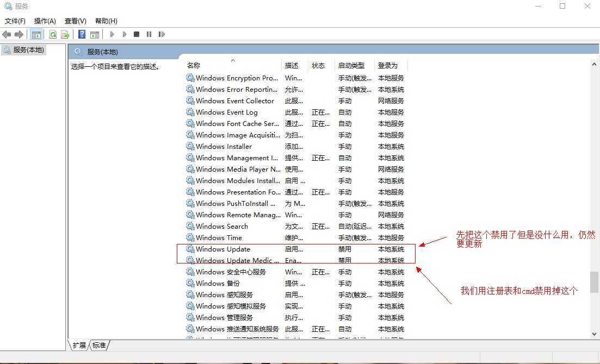This screenshot has height=364, width=600.
Task: Select Windows Error Reportin... service
Action: pos(295,90)
